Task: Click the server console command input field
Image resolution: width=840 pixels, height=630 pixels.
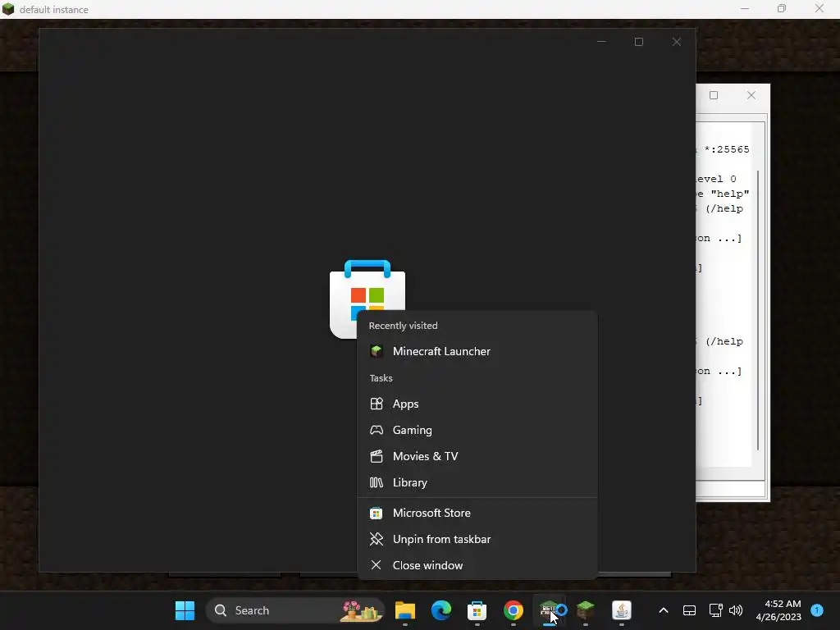Action: [730, 489]
